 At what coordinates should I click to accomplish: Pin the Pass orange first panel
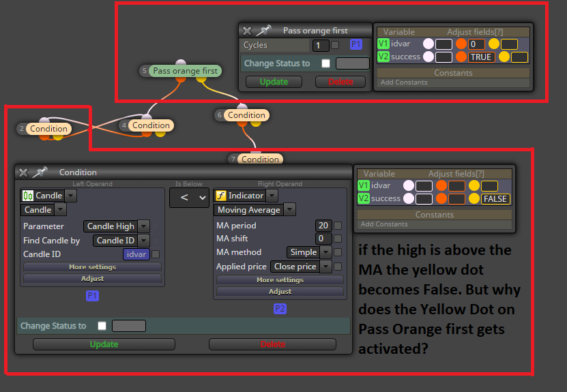263,31
